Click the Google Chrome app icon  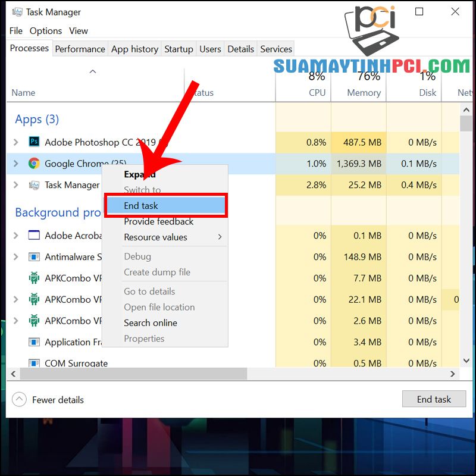(x=34, y=164)
